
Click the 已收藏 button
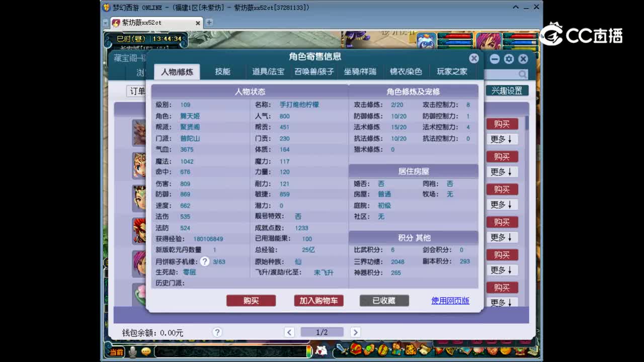tap(384, 301)
